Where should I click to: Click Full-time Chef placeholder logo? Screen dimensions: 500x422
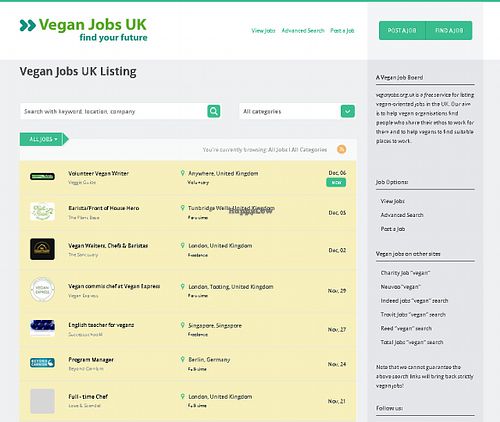point(42,401)
